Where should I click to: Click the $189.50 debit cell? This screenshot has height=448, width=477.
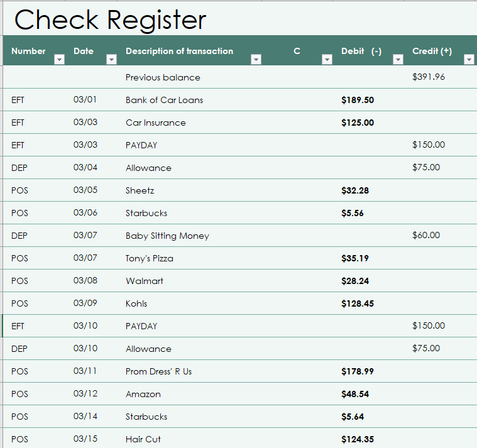(358, 100)
